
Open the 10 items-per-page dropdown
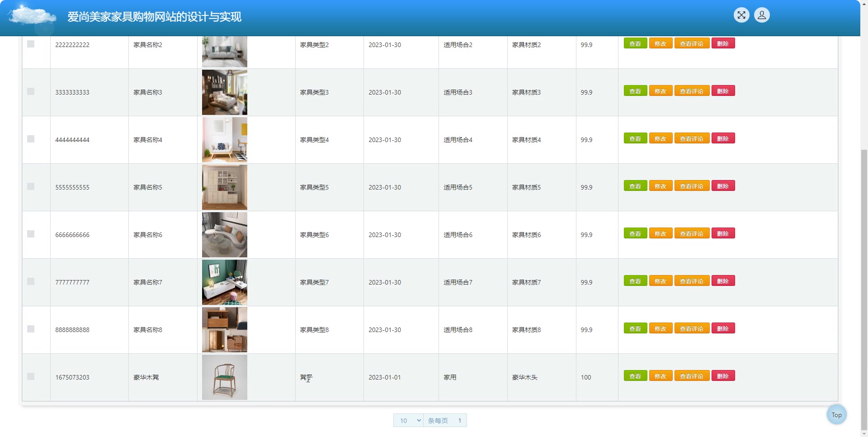click(x=408, y=420)
